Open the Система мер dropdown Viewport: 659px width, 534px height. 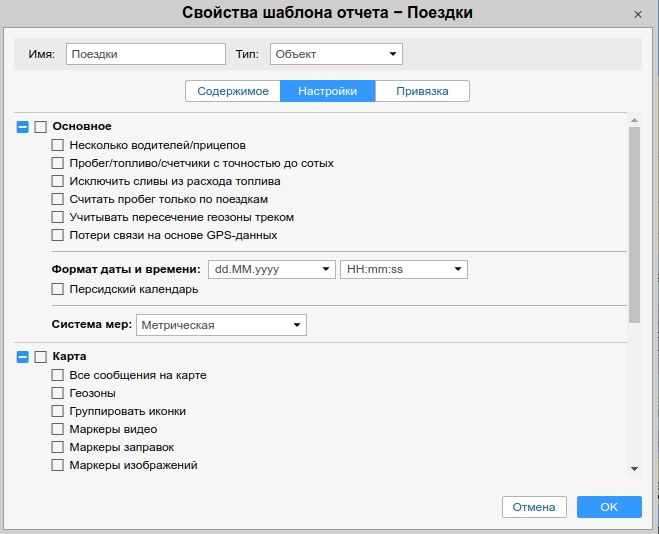(221, 325)
